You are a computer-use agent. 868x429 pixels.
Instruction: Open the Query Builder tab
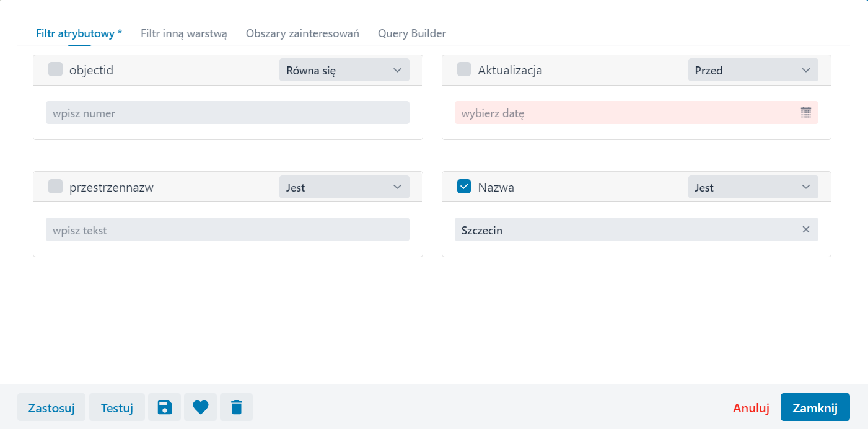[412, 33]
